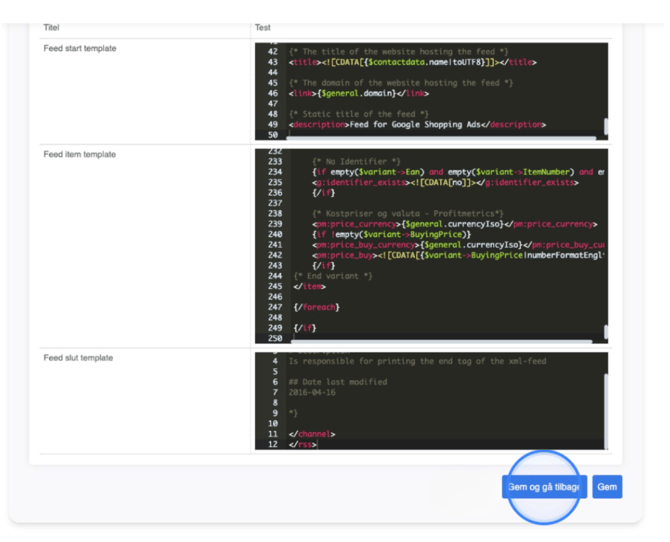Click the 'Feed start template' row label

point(80,48)
